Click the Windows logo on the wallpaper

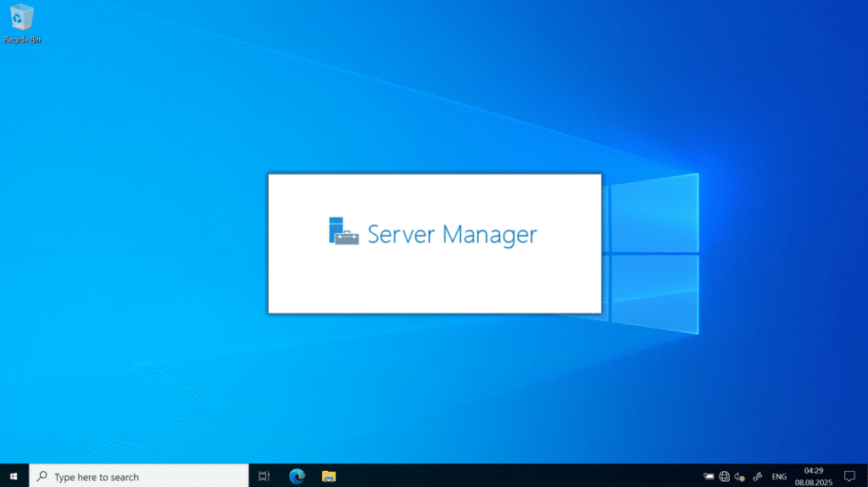(x=653, y=254)
